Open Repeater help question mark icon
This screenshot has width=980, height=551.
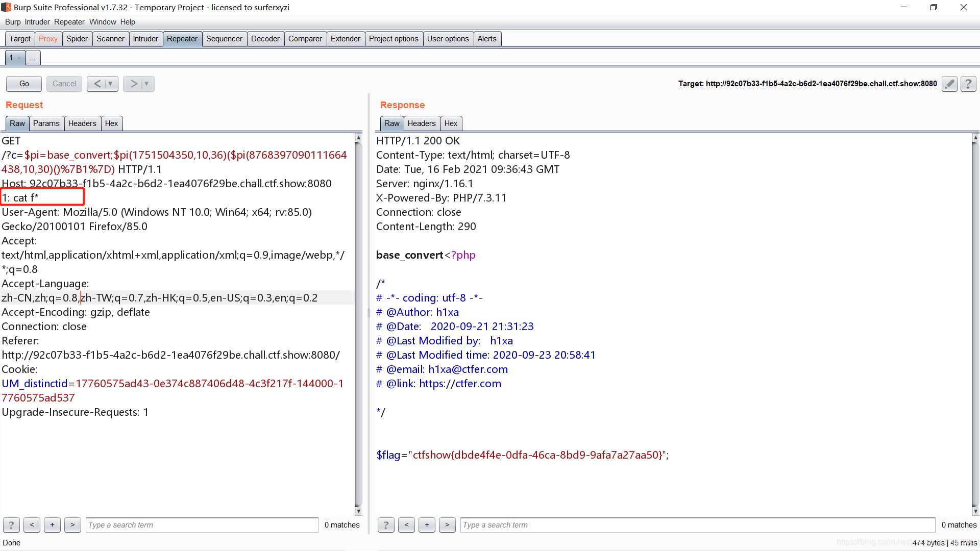pos(968,84)
